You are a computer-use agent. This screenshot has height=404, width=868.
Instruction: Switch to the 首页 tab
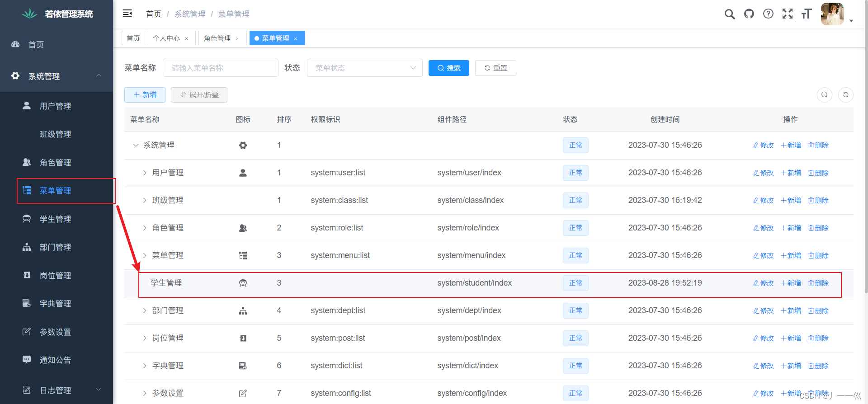133,38
